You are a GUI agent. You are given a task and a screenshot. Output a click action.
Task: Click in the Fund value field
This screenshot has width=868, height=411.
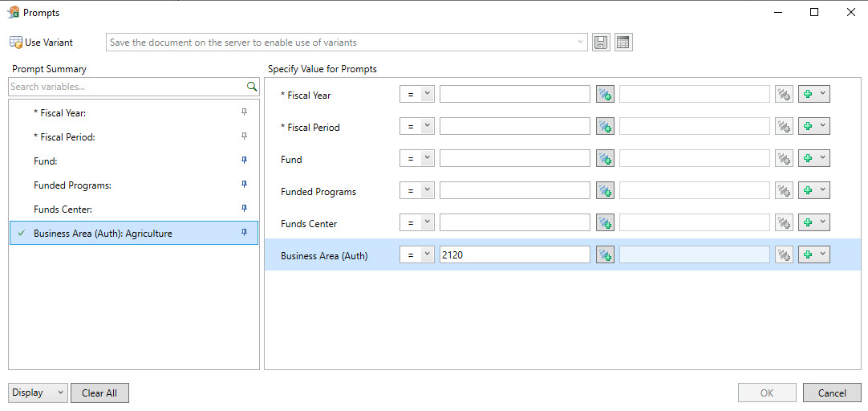click(515, 159)
